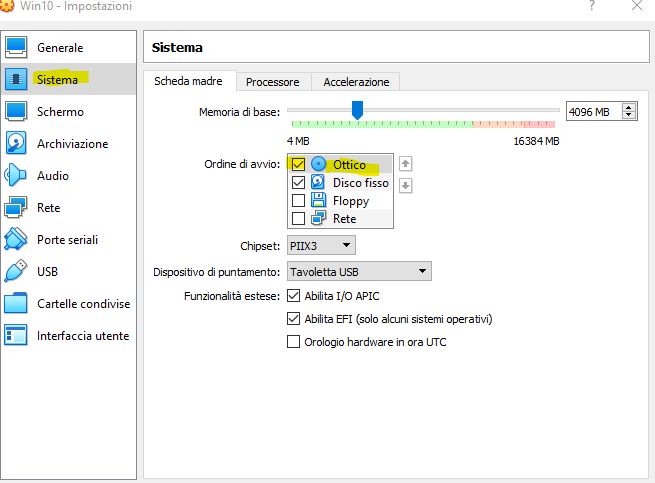Enable the Rete boot checkbox

tap(298, 219)
